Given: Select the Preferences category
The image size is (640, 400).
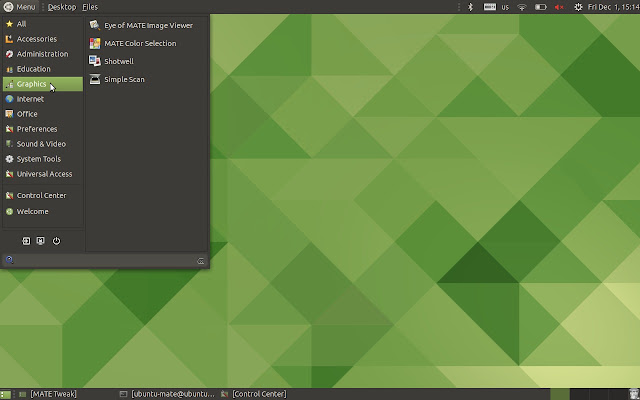Looking at the screenshot, I should click(x=42, y=129).
